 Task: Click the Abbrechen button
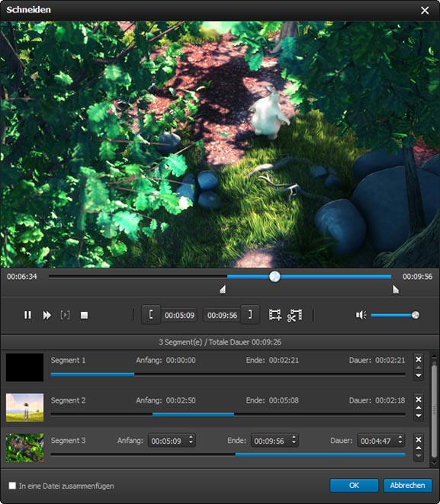pos(407,486)
